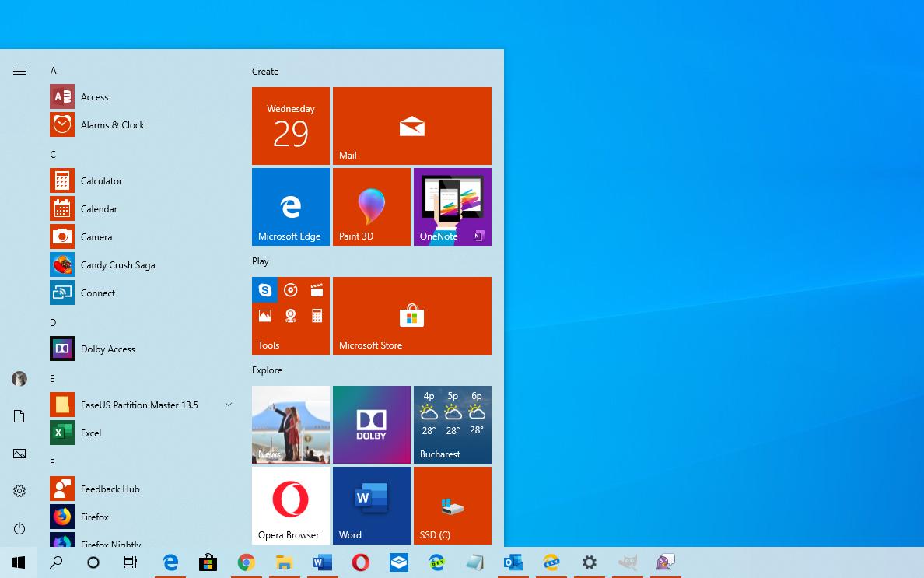Open the Bucharest weather tile
Screen dimensions: 924x578
452,425
